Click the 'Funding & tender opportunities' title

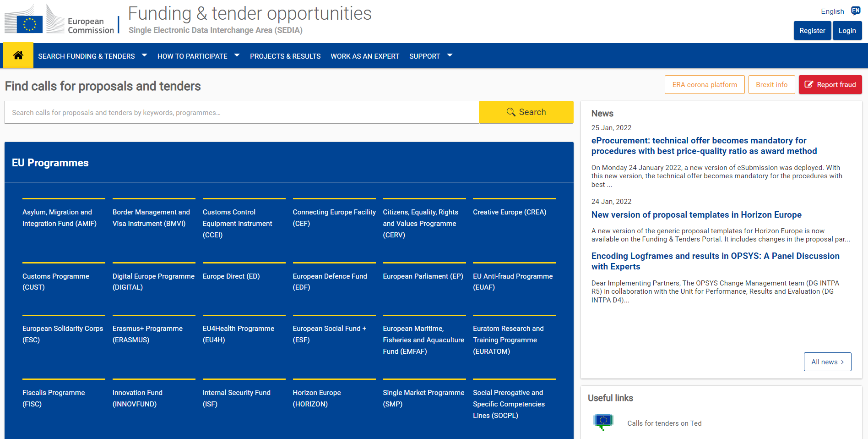(x=250, y=14)
